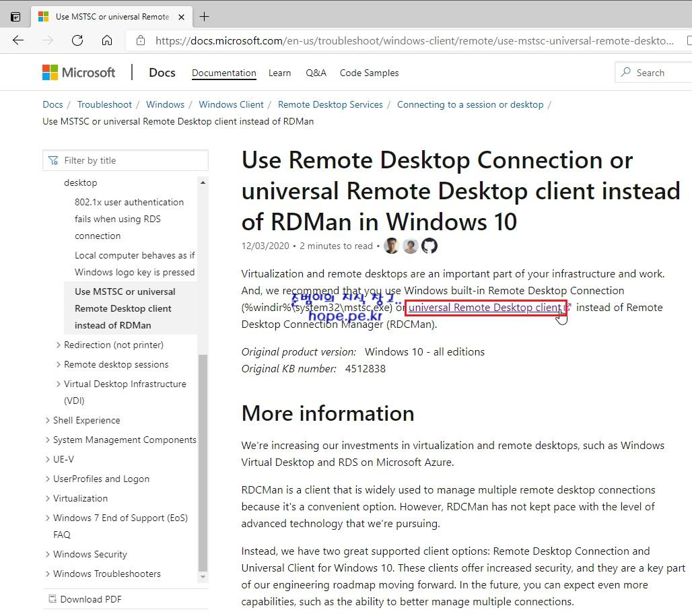Open Docs site header link
The image size is (692, 616).
pyautogui.click(x=162, y=72)
